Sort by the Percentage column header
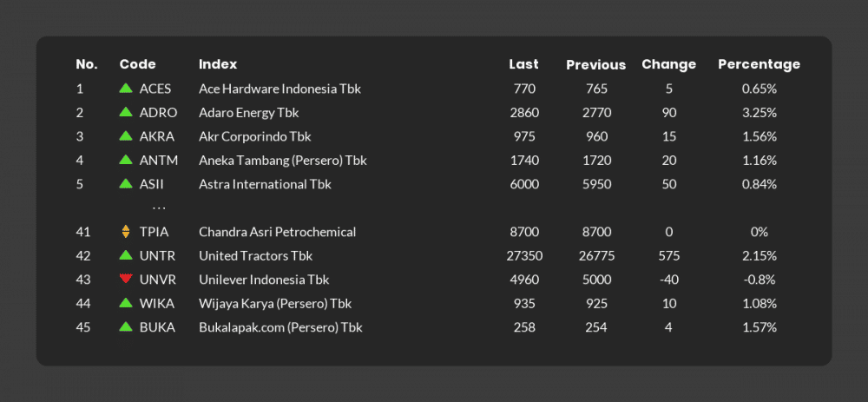This screenshot has height=402, width=868. tap(759, 64)
